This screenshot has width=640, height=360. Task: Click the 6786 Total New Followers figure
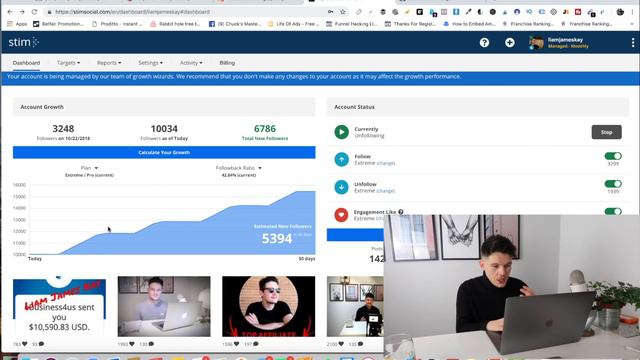(265, 129)
